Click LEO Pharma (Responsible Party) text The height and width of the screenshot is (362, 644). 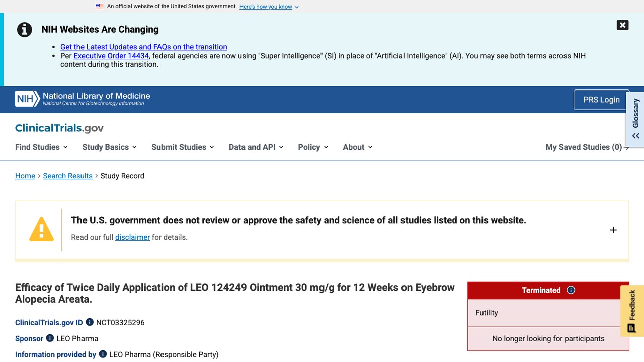coord(164,355)
